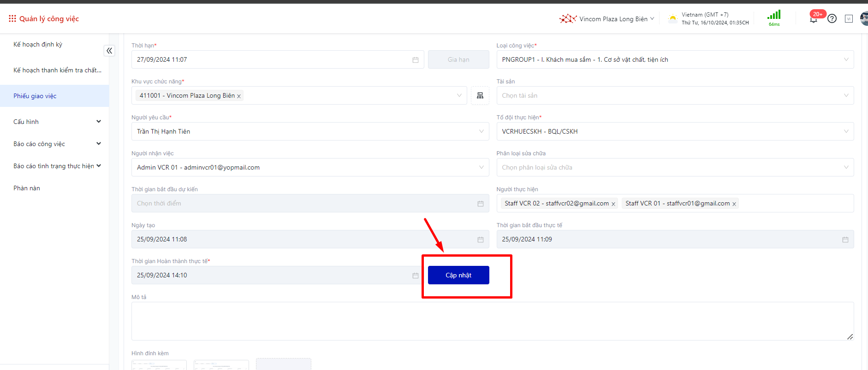This screenshot has width=868, height=370.
Task: Remove Staff VCR 01 from Người thực hiện
Action: point(734,204)
